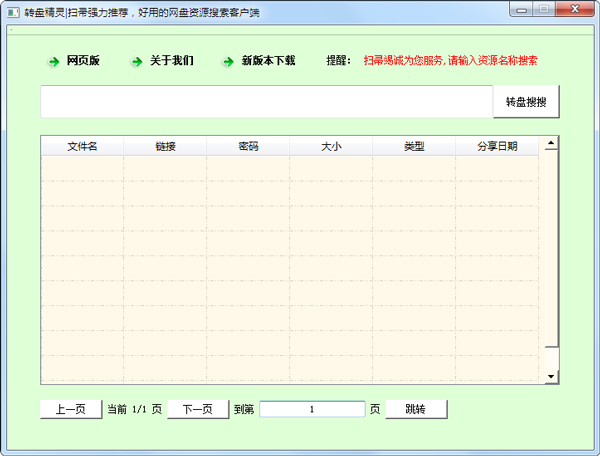
Task: Focus the resource name search box
Action: pos(266,102)
